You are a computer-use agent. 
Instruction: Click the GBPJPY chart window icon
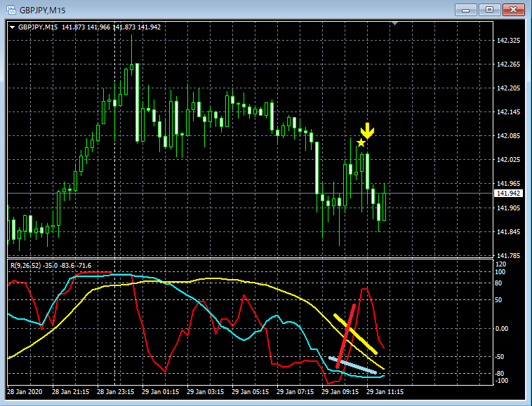click(11, 10)
